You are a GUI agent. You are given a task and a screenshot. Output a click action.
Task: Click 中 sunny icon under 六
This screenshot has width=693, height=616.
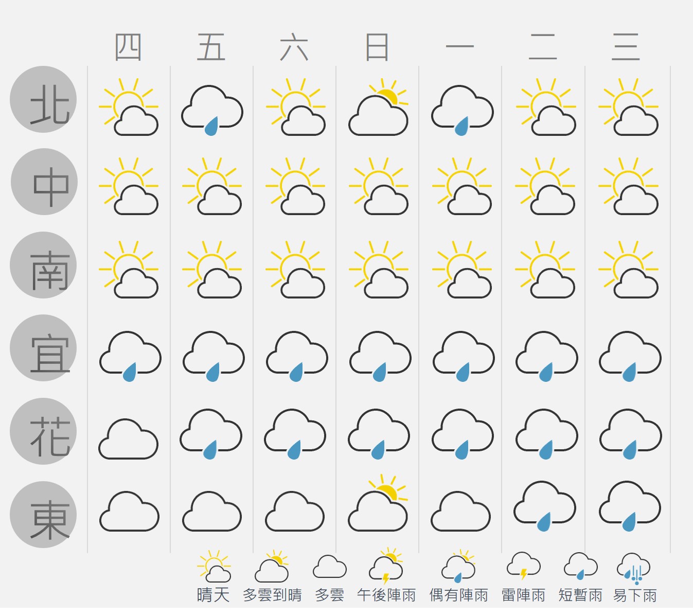295,186
